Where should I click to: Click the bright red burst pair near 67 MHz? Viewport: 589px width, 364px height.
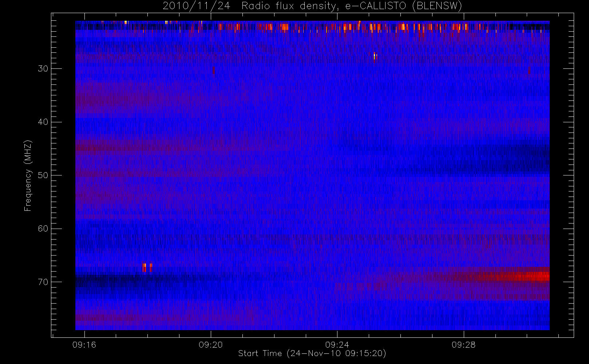pos(147,268)
